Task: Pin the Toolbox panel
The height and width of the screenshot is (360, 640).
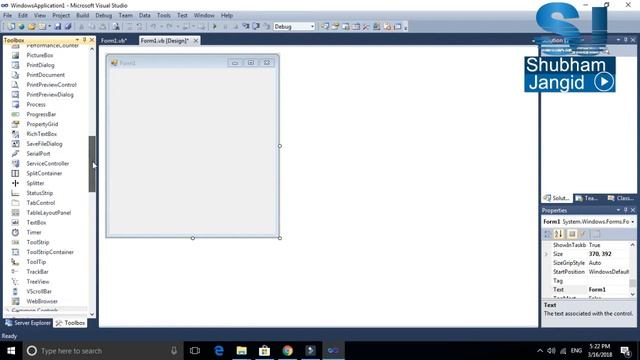Action: click(84, 40)
